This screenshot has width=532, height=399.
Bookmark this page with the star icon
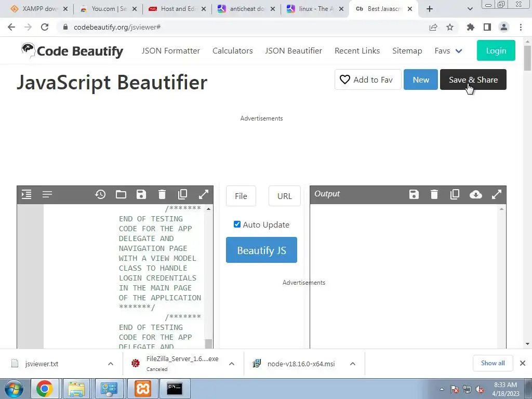450,27
